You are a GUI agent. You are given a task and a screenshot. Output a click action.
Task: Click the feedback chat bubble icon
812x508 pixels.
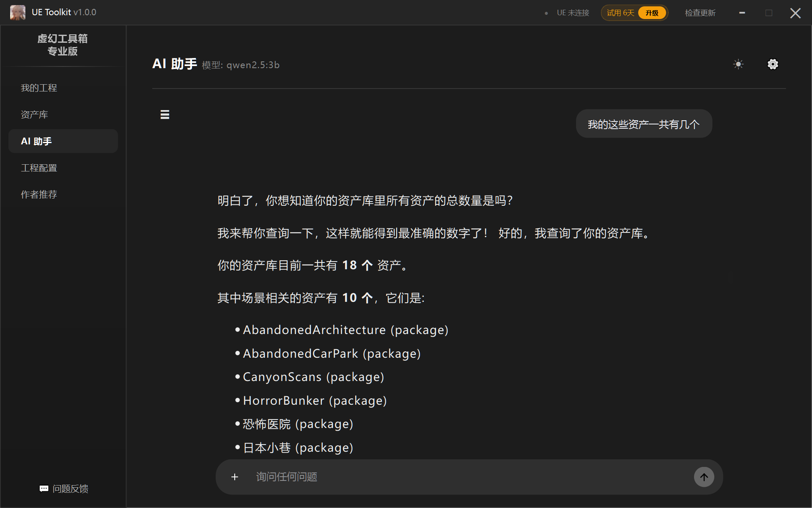[x=44, y=489]
